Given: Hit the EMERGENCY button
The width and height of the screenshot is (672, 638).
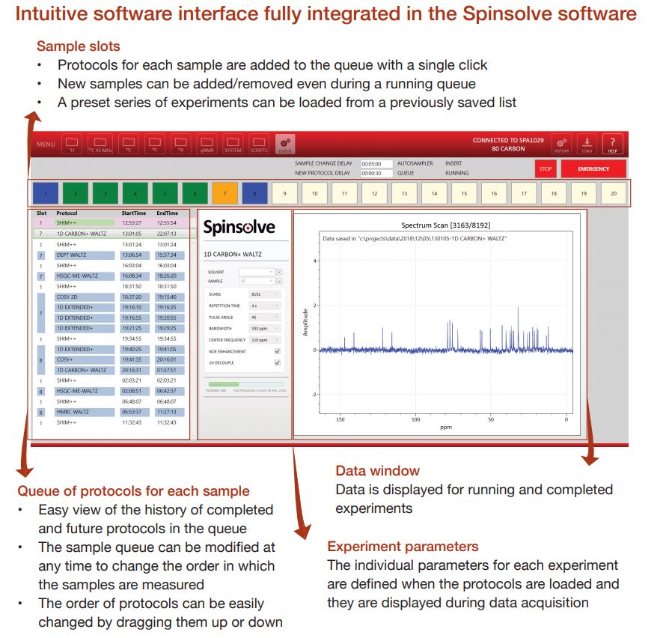Looking at the screenshot, I should tap(593, 169).
